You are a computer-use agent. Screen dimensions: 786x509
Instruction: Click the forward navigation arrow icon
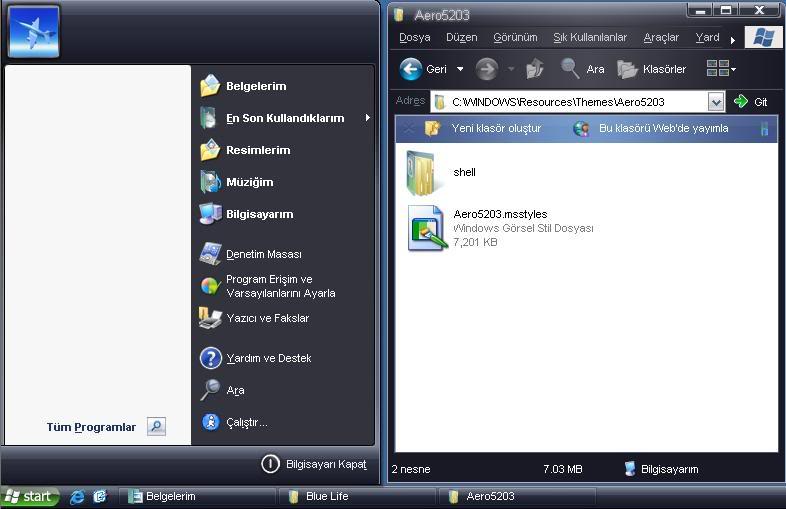486,69
